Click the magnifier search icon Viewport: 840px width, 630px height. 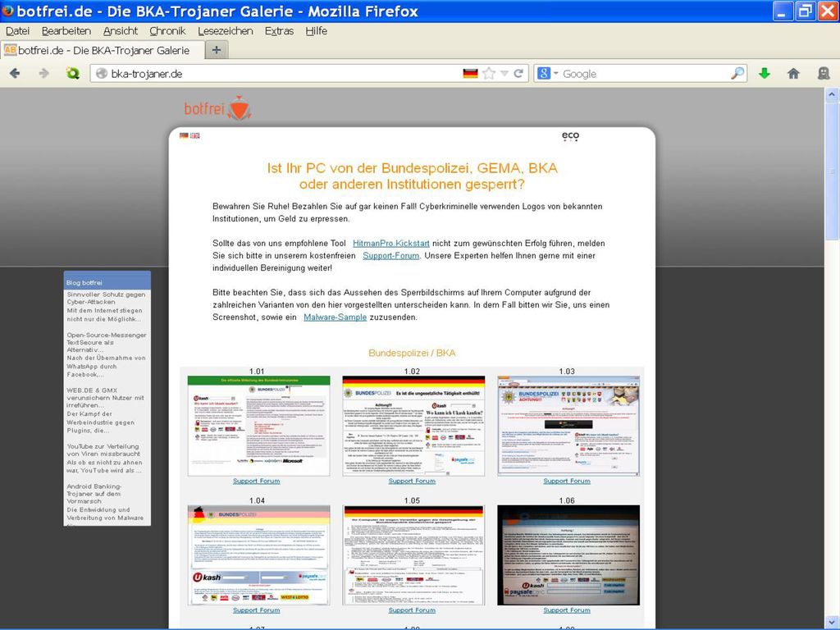[x=737, y=73]
